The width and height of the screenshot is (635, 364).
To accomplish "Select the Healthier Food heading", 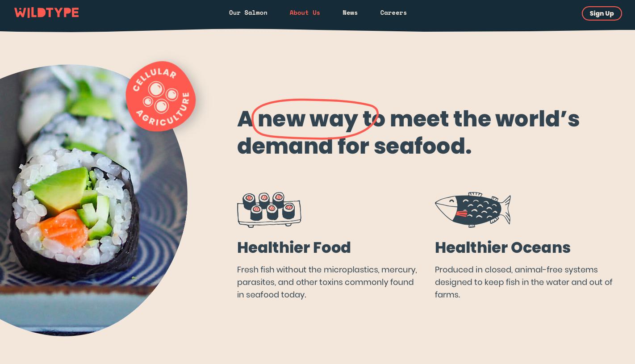I will click(294, 247).
